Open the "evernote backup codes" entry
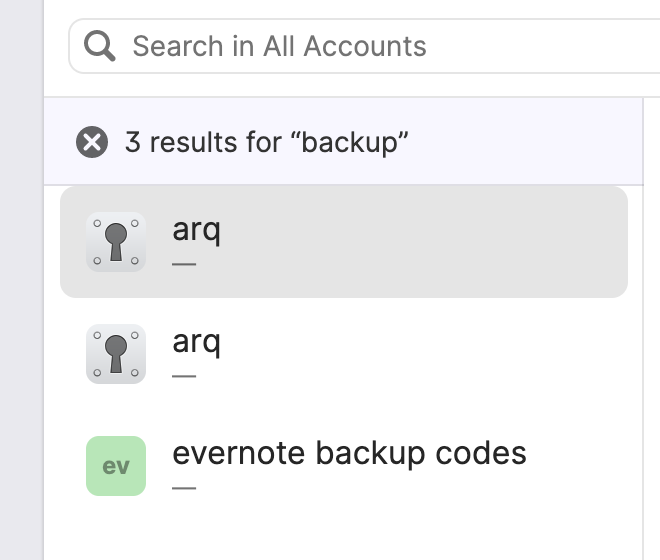 (x=349, y=453)
